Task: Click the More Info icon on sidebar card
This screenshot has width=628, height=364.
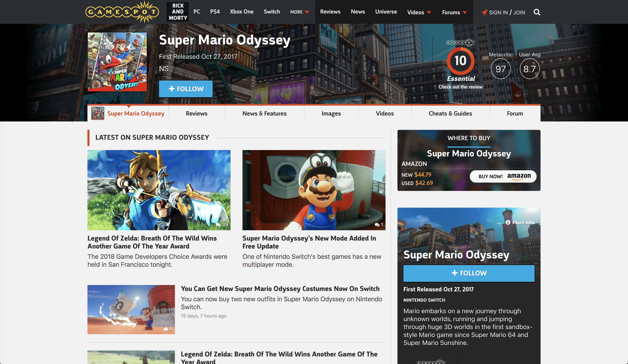Action: click(x=508, y=222)
